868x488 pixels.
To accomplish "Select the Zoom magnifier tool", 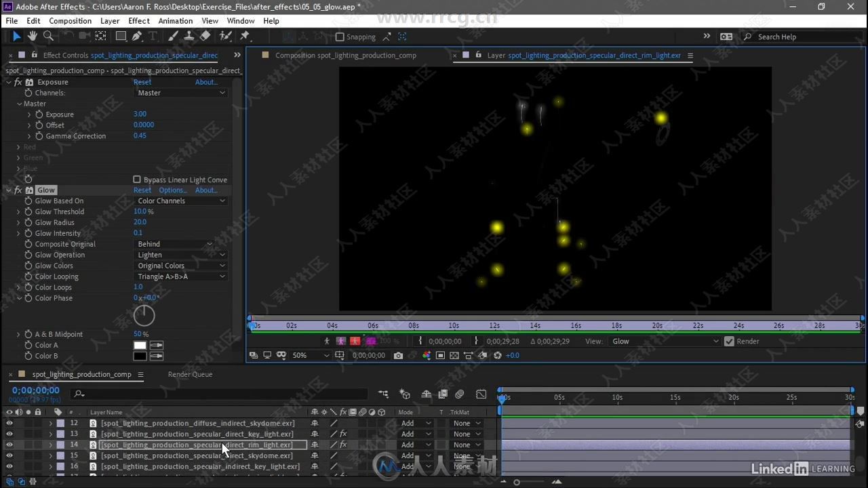I will point(48,37).
